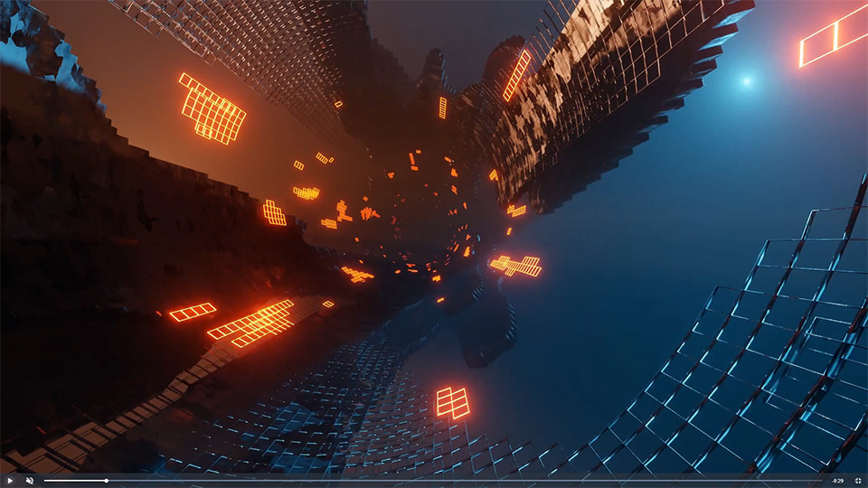The height and width of the screenshot is (488, 868).
Task: Click the orange grid cluster right of tunnel
Action: coord(515,266)
